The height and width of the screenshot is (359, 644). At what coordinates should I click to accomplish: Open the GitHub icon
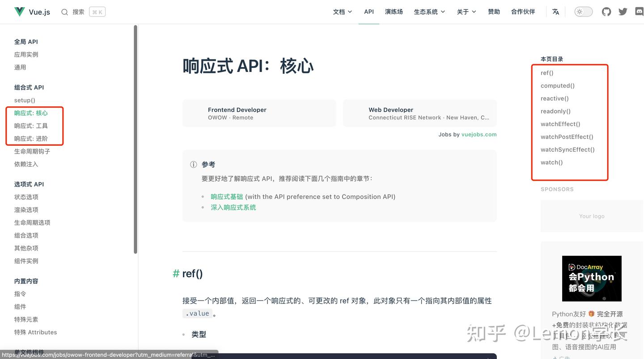coord(606,12)
